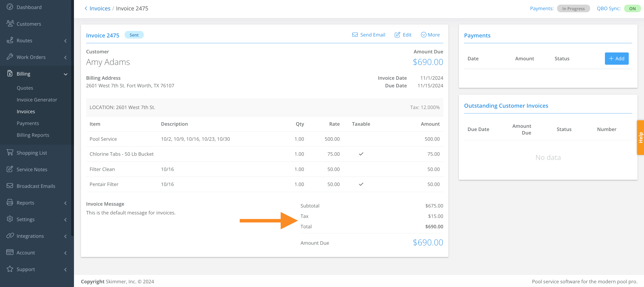Expand the Routes submenu chevron
Image resolution: width=644 pixels, height=287 pixels.
(65, 41)
